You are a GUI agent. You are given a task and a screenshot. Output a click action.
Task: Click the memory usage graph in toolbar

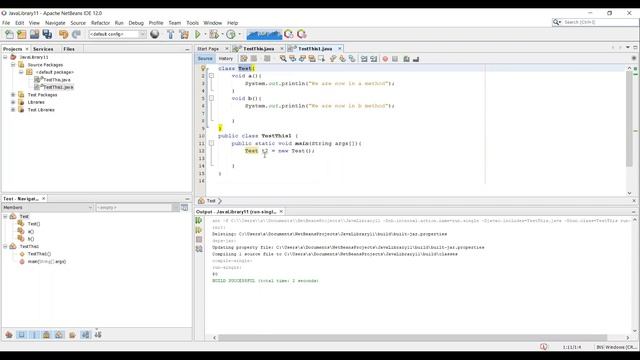264,35
